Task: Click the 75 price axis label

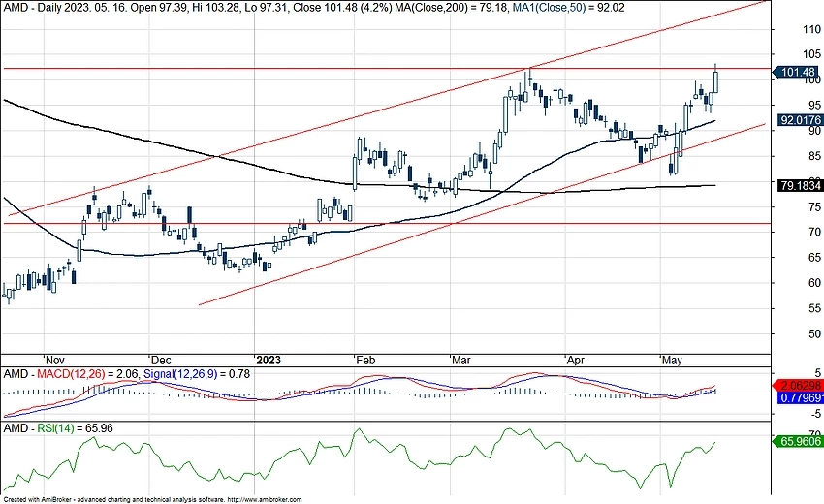Action: click(x=814, y=207)
